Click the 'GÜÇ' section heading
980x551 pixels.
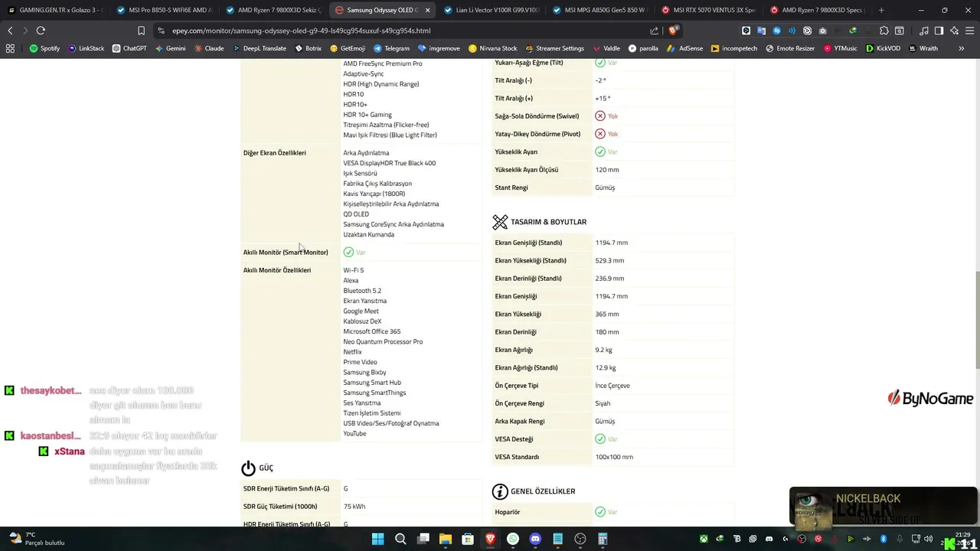(x=266, y=468)
